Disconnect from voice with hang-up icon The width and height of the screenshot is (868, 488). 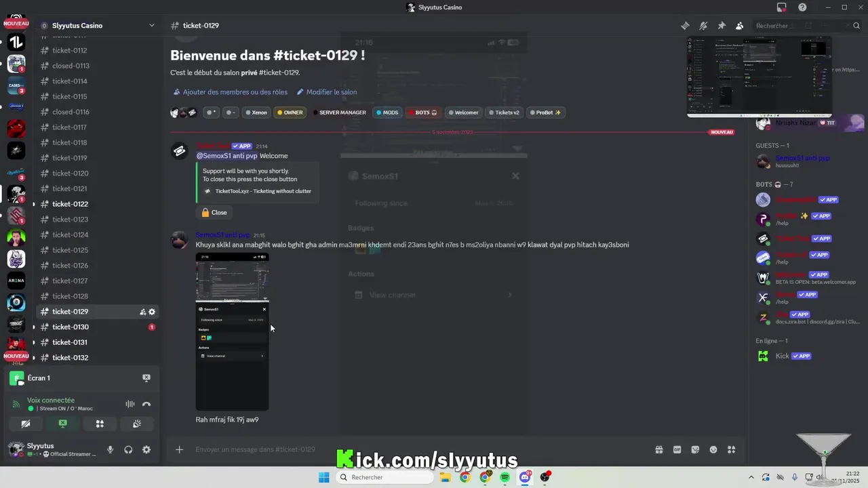146,404
